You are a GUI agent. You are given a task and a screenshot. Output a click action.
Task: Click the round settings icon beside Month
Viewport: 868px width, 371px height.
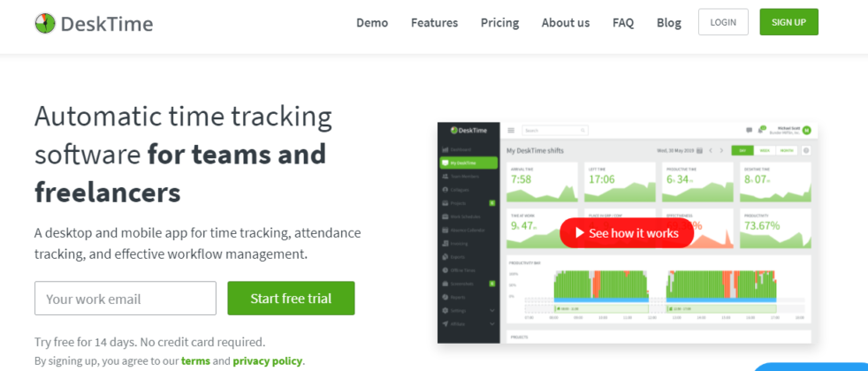pos(806,150)
